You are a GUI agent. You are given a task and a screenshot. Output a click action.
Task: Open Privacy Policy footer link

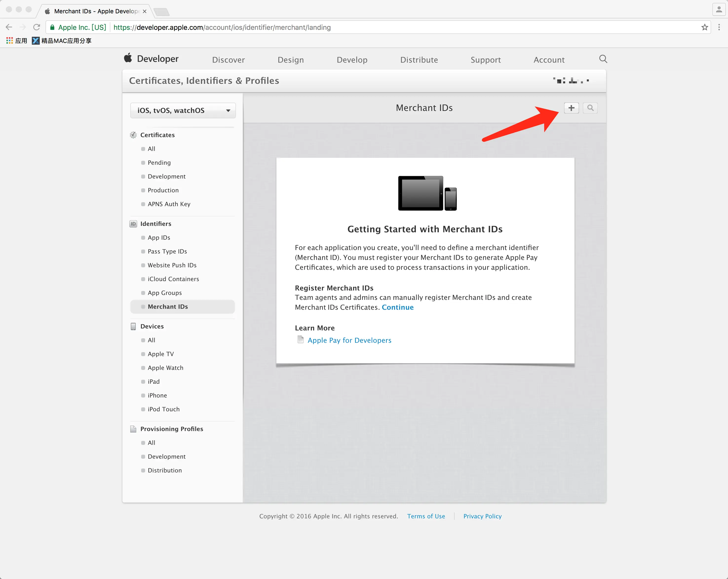(482, 516)
